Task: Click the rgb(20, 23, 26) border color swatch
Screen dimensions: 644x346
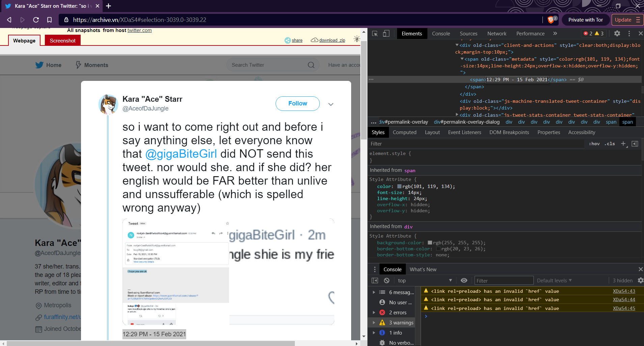Action: coord(438,249)
